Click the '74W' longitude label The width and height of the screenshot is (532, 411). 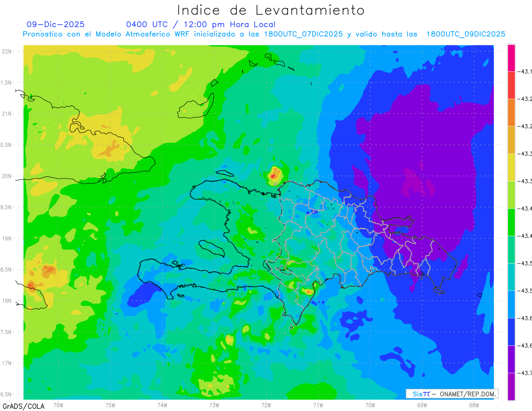162,405
